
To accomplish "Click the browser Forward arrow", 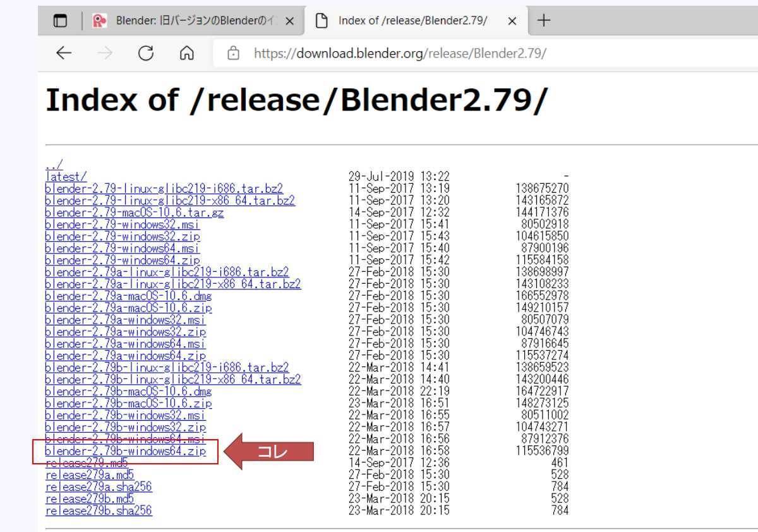I will 105,54.
